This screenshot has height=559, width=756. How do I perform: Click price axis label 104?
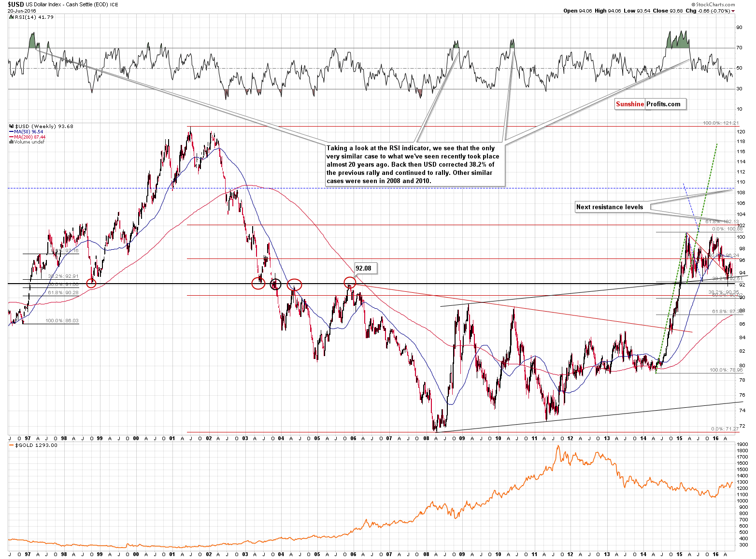tap(741, 215)
